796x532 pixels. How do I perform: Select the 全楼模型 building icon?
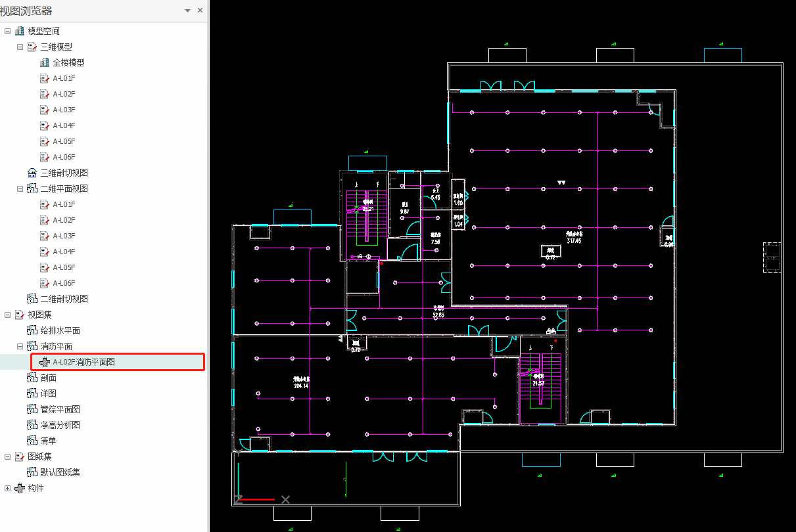coord(45,62)
